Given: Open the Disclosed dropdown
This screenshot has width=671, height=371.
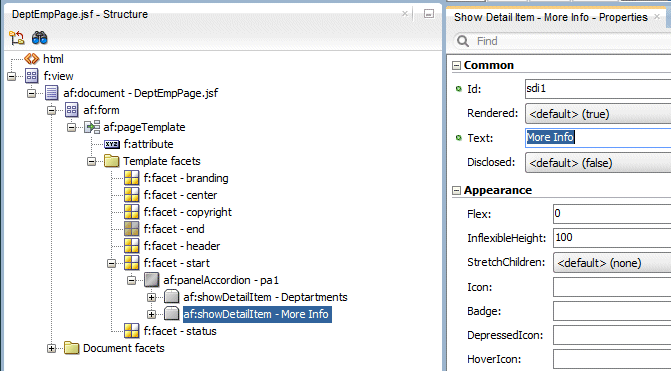Looking at the screenshot, I should point(598,163).
